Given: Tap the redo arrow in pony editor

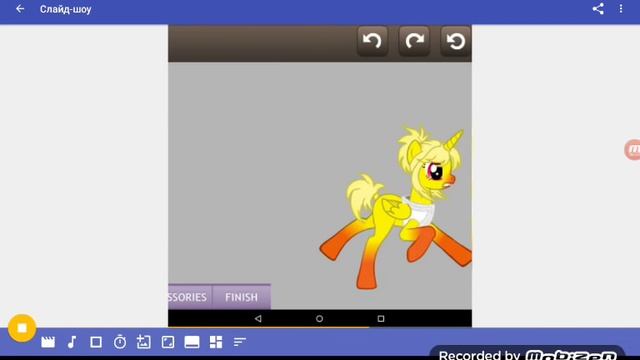Looking at the screenshot, I should pyautogui.click(x=414, y=41).
